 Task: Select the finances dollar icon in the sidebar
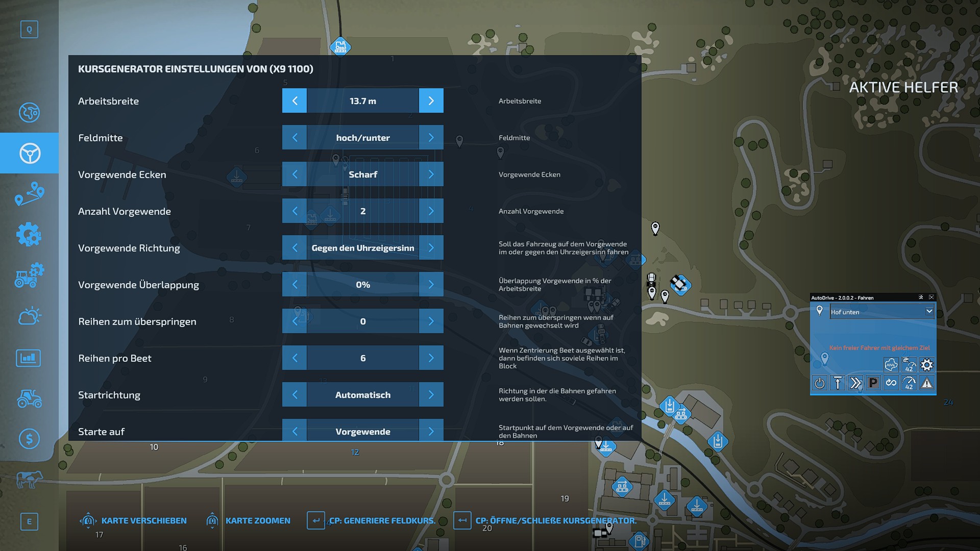[29, 439]
